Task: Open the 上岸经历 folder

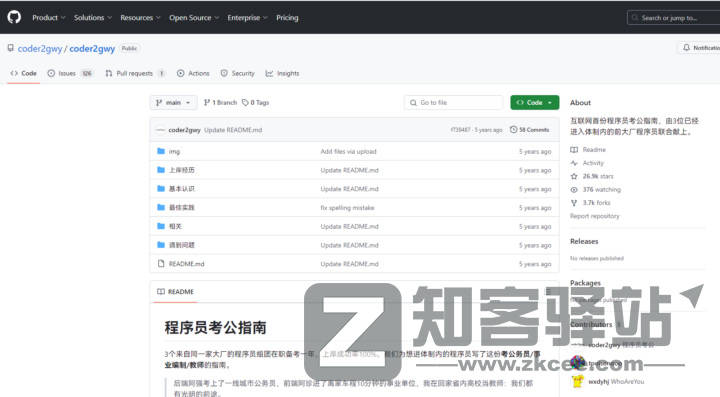Action: pyautogui.click(x=181, y=170)
